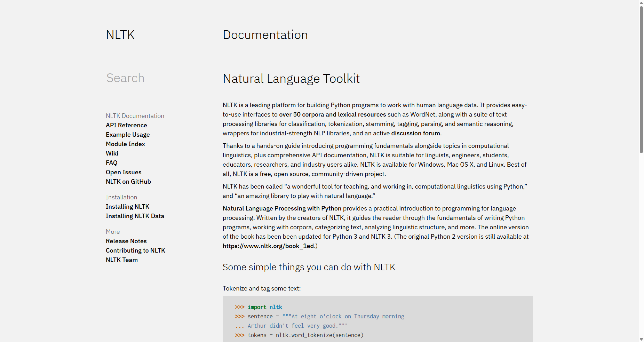Open the discussion forum link
Screen dimensions: 644x342
coord(415,133)
